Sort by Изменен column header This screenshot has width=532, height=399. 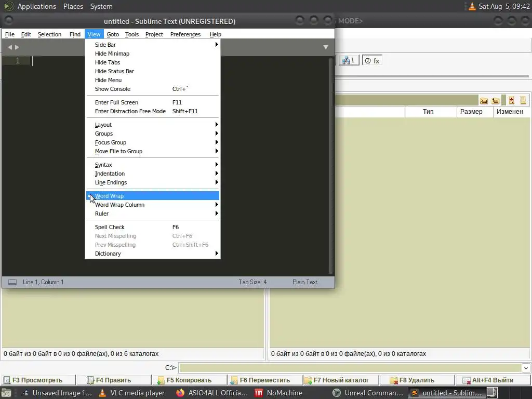coord(512,112)
